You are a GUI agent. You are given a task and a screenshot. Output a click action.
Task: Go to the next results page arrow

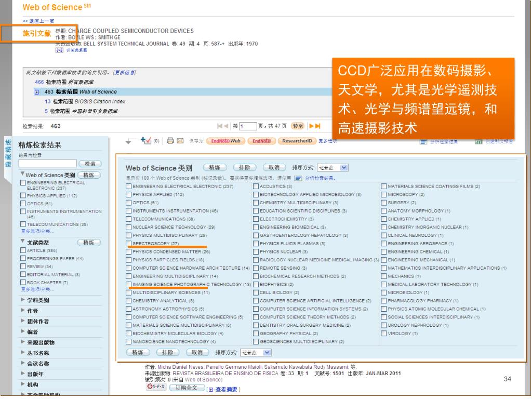(x=311, y=126)
